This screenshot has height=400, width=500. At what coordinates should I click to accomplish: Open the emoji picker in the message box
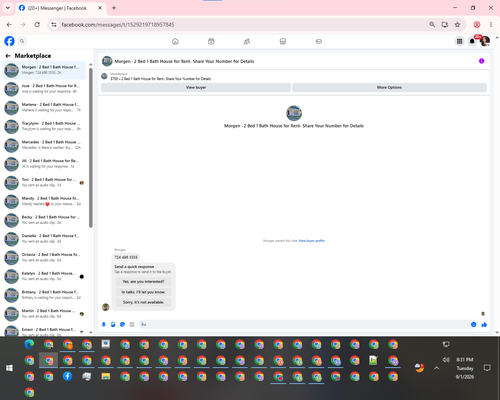(x=473, y=324)
